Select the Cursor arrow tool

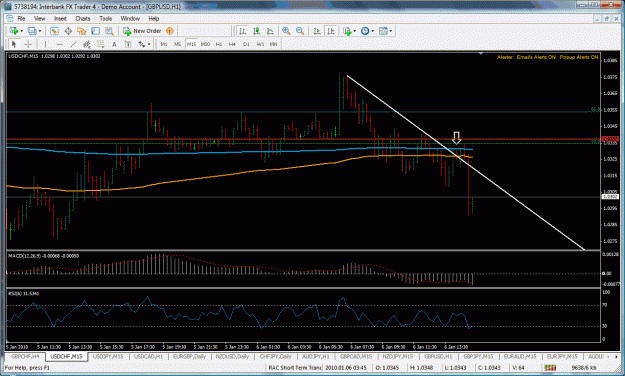pyautogui.click(x=14, y=44)
